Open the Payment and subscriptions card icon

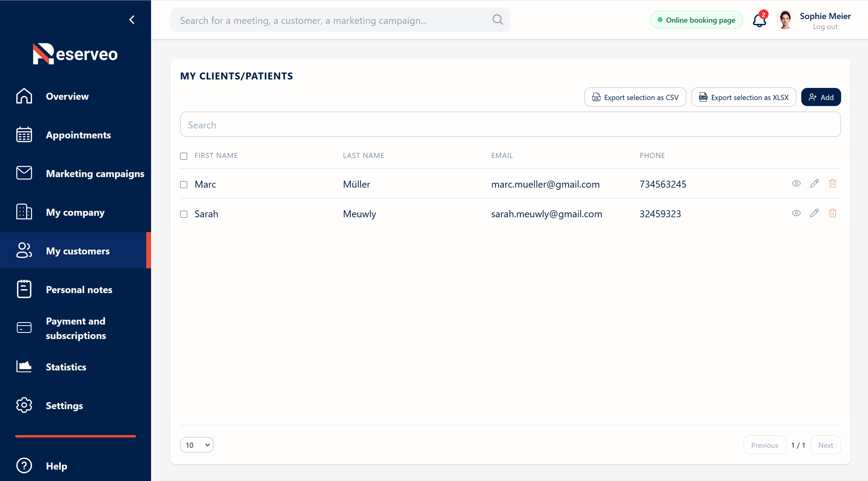point(24,328)
